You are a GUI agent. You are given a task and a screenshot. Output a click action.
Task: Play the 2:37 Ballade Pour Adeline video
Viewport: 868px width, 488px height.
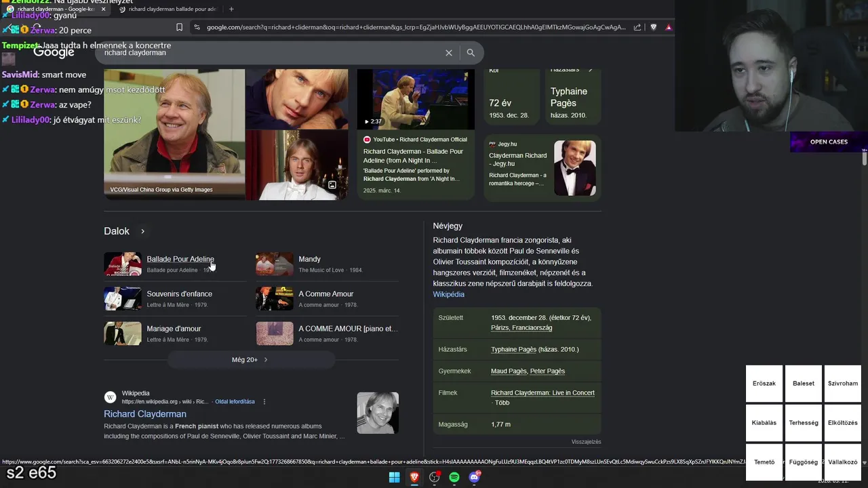click(416, 99)
